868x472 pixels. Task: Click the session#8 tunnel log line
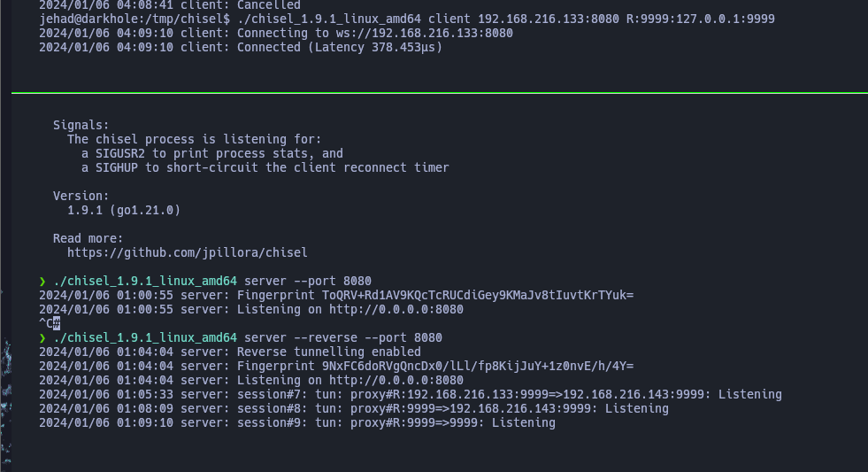click(x=354, y=409)
